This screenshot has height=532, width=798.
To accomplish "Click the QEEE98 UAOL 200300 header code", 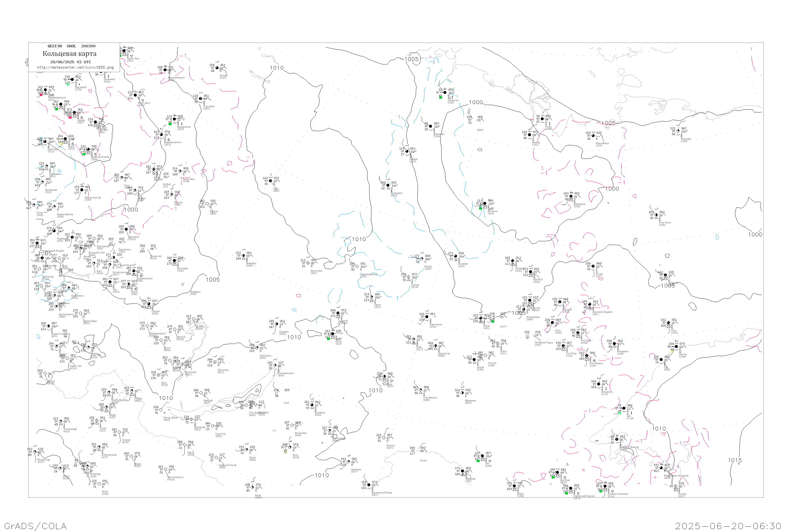I will tap(72, 46).
